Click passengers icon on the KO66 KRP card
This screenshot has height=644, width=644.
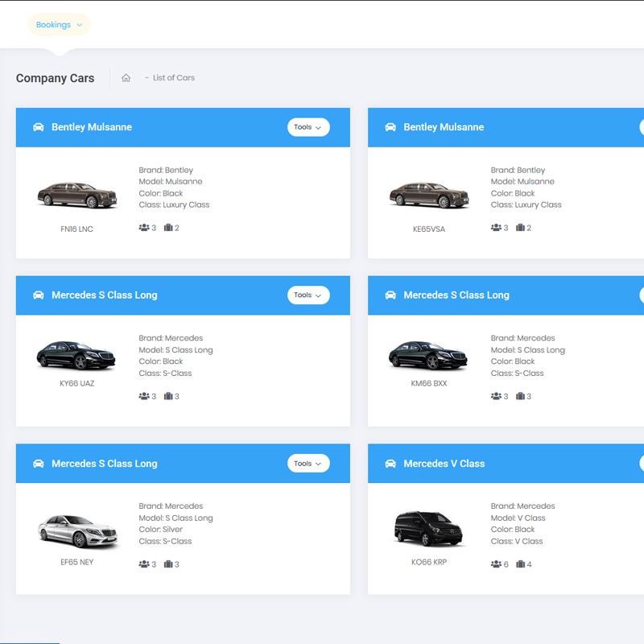coord(496,564)
